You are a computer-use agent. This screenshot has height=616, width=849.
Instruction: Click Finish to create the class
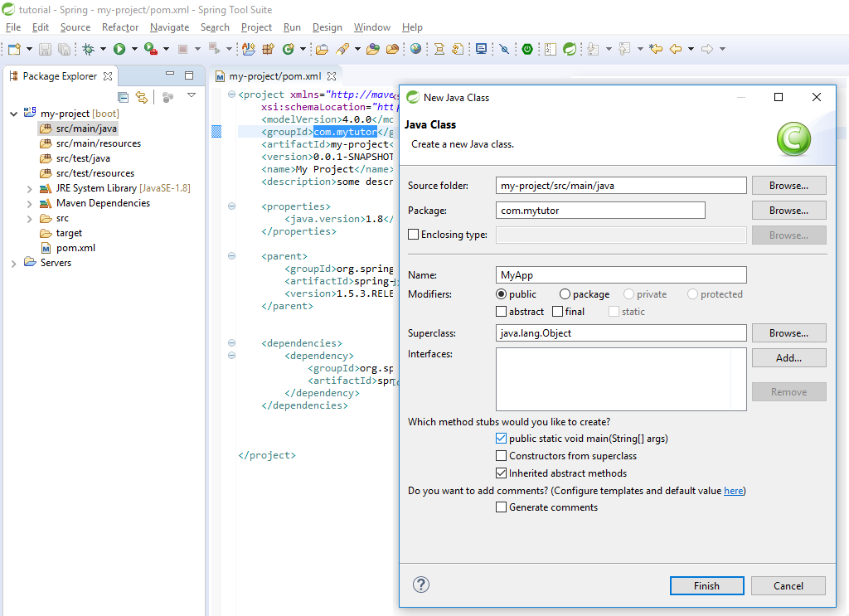click(706, 585)
